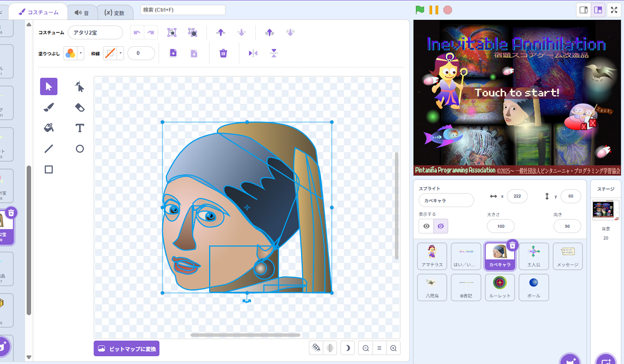Viewport: 624px width, 364px height.
Task: Click the fill color swatch
Action: [70, 53]
